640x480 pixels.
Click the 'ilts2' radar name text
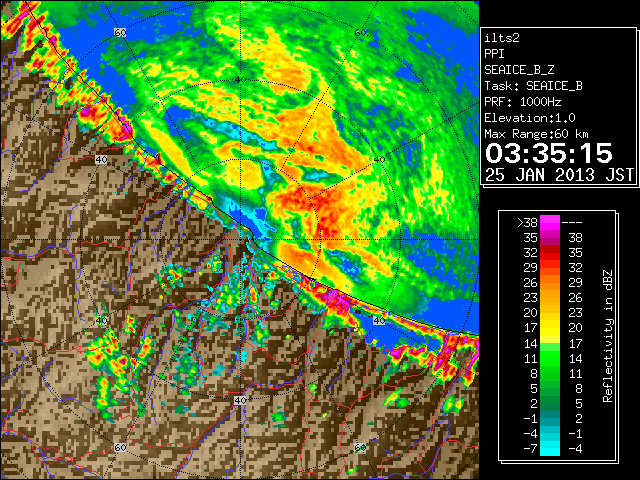(502, 38)
